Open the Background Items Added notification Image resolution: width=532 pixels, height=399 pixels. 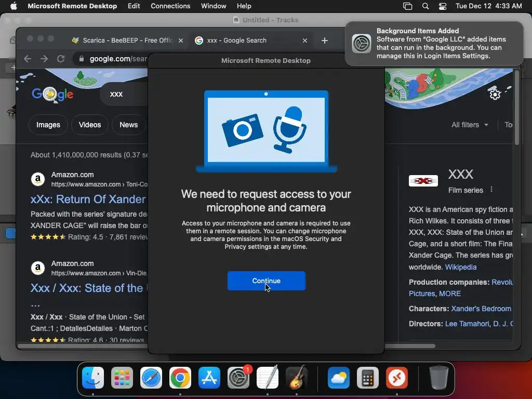click(x=434, y=44)
